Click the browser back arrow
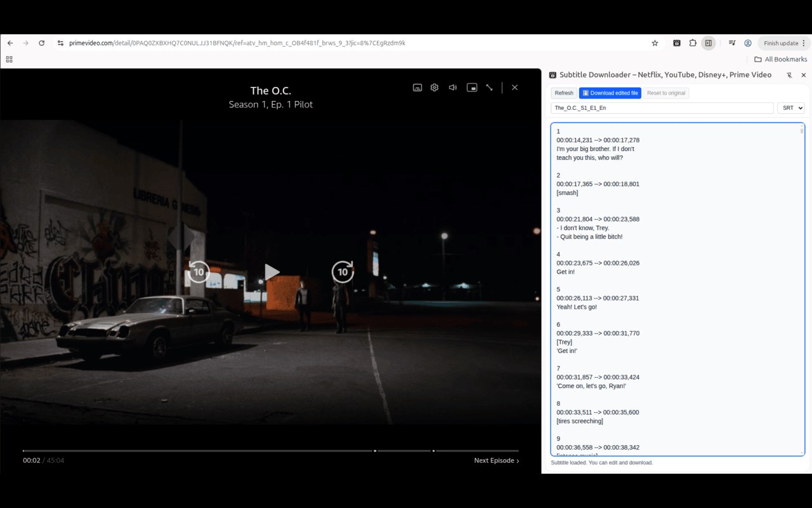This screenshot has width=812, height=508. pyautogui.click(x=10, y=43)
